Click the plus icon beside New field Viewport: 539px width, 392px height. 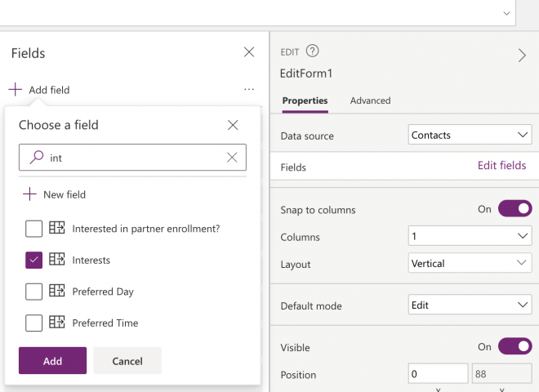[29, 194]
